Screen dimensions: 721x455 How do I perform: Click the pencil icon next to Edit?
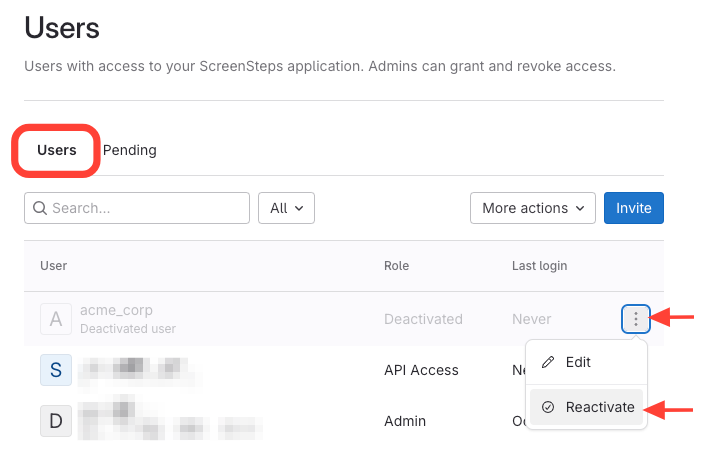[x=547, y=362]
